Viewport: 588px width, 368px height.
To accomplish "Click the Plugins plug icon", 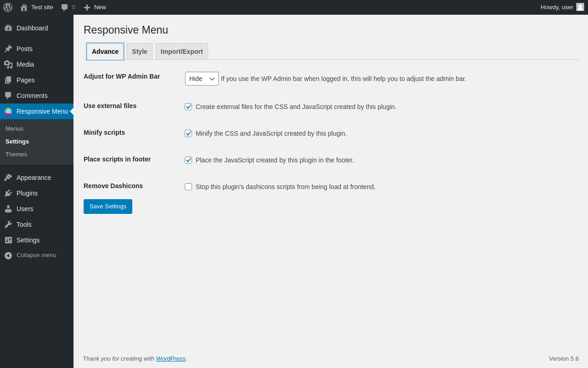I will point(8,193).
